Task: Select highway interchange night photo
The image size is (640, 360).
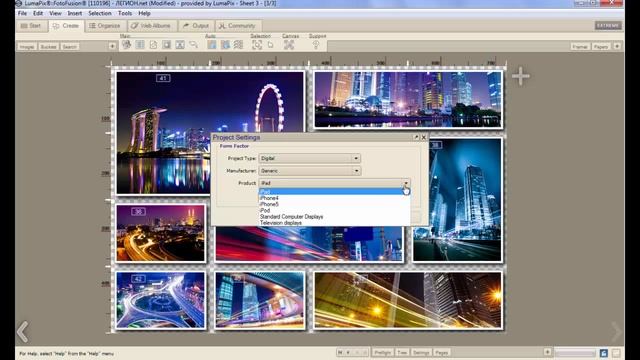Action: point(160,300)
